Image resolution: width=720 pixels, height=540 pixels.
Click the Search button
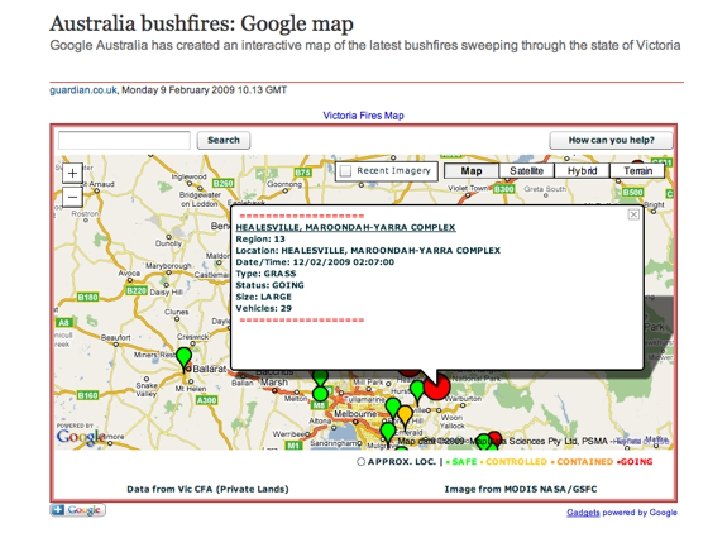coord(224,141)
